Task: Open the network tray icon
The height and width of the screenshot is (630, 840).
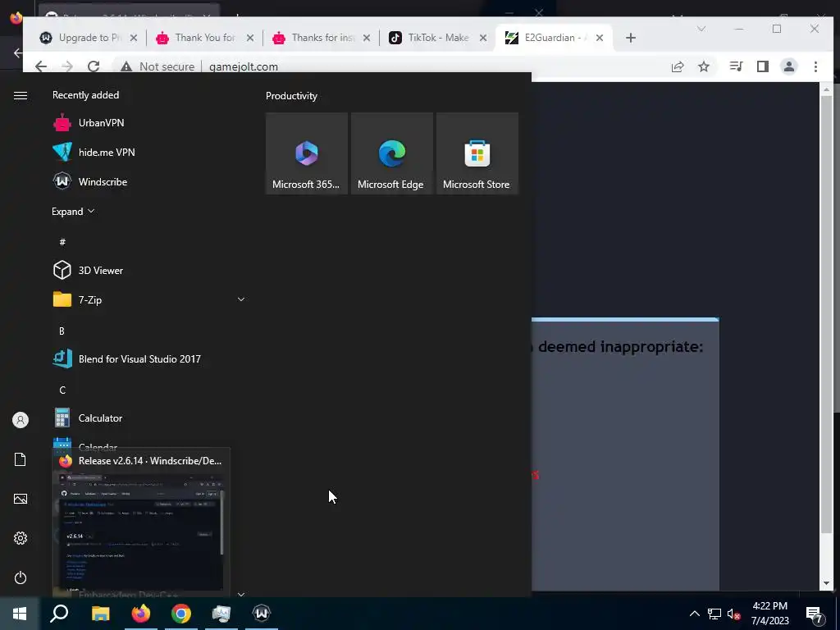Action: point(714,614)
